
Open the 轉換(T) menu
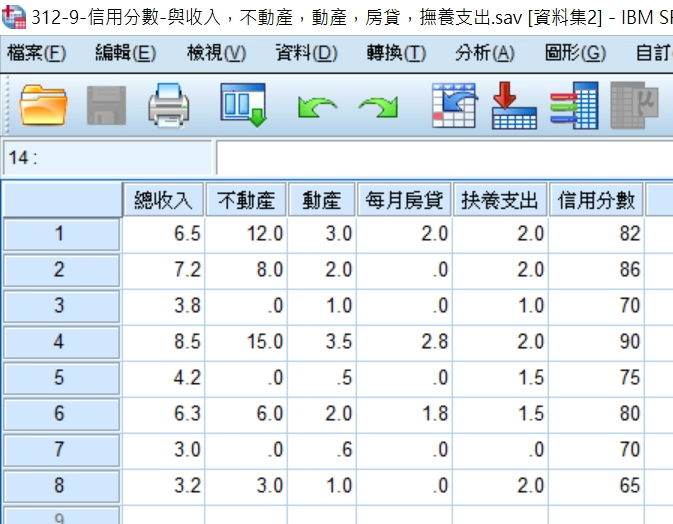click(x=396, y=53)
